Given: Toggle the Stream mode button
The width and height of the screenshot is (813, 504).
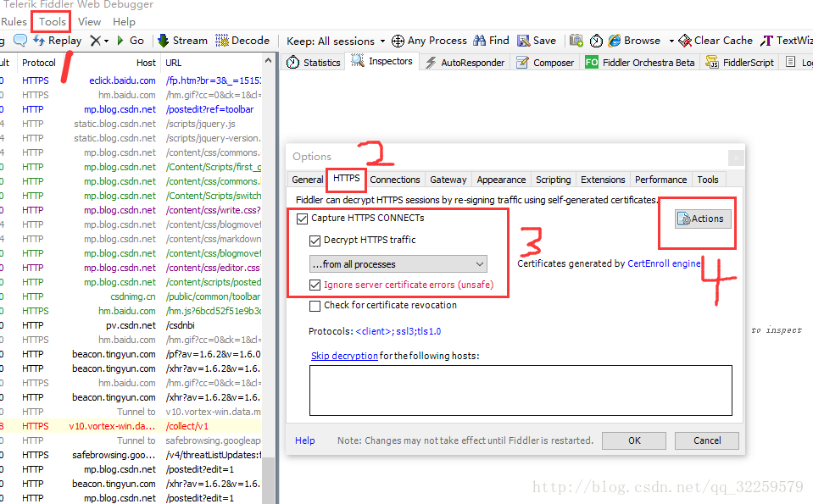Looking at the screenshot, I should (182, 41).
